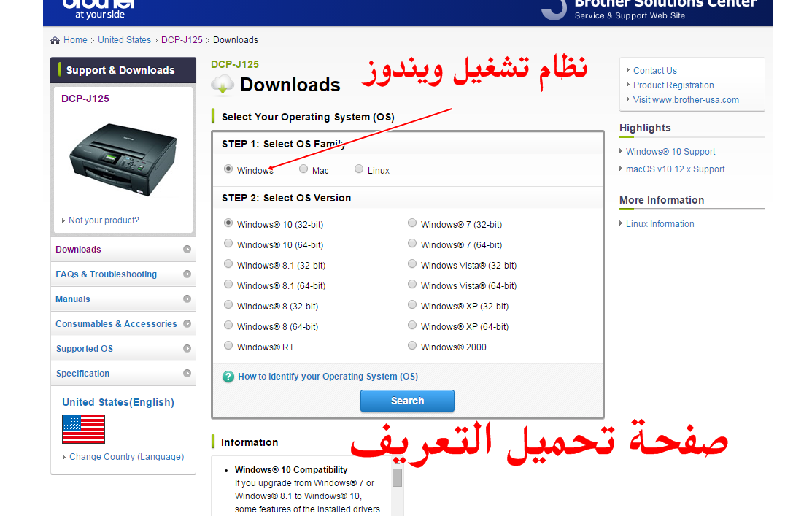Choose Windows 8 (32-bit) option
The height and width of the screenshot is (516, 812).
[228, 304]
